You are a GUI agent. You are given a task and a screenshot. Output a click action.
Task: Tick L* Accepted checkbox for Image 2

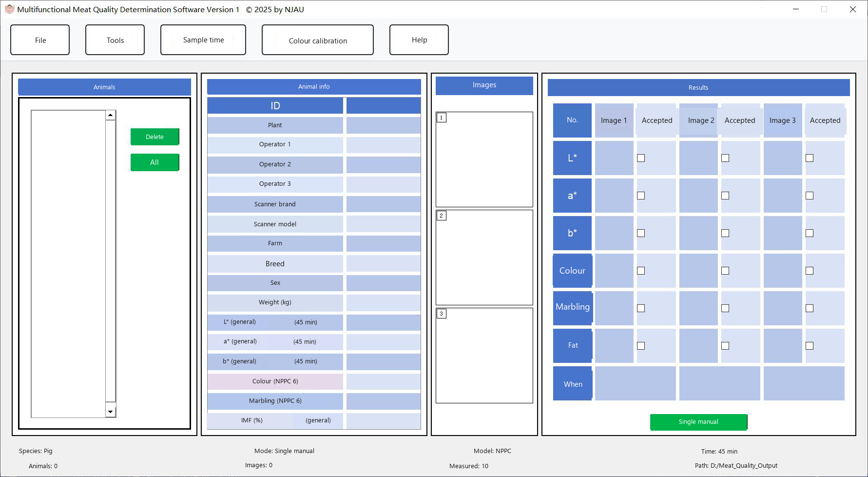725,158
